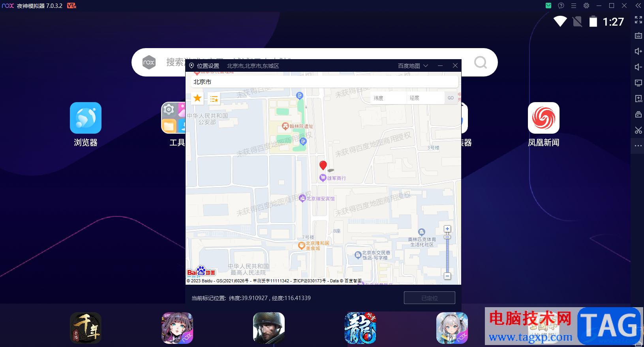The height and width of the screenshot is (347, 644).
Task: Open the emulator hamburger menu
Action: coord(574,6)
